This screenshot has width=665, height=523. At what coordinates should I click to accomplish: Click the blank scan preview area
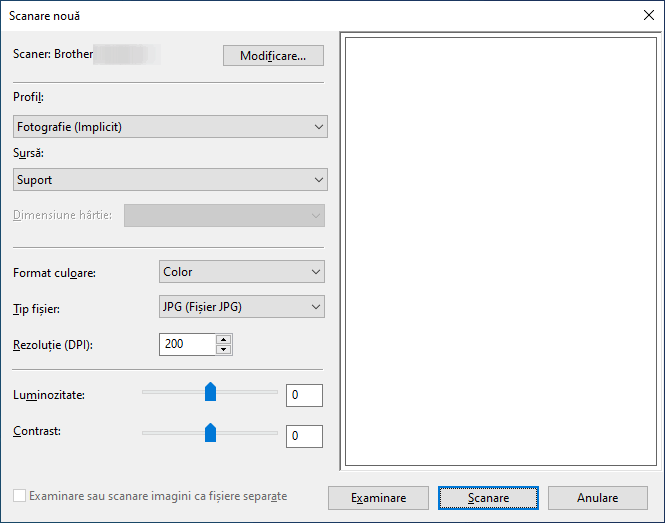point(501,252)
